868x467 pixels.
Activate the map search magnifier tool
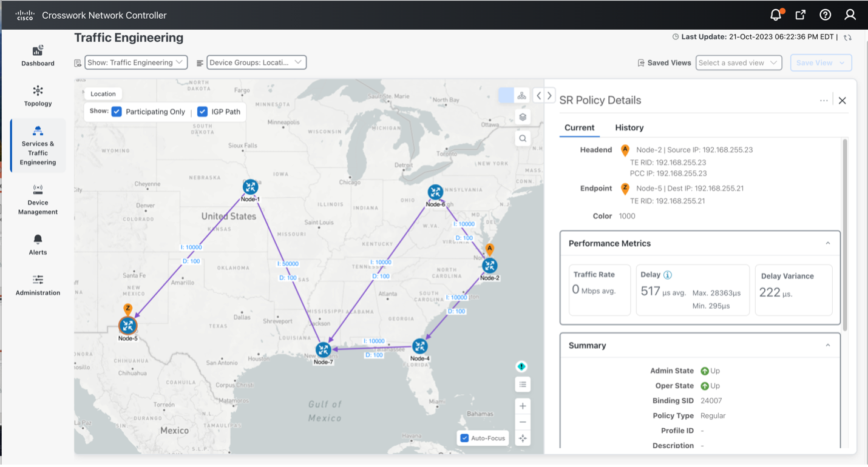522,138
